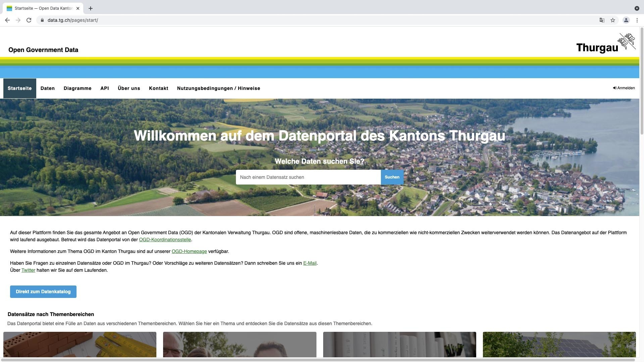Click Direkt zum Datenkatalog button
This screenshot has height=362, width=644.
43,292
